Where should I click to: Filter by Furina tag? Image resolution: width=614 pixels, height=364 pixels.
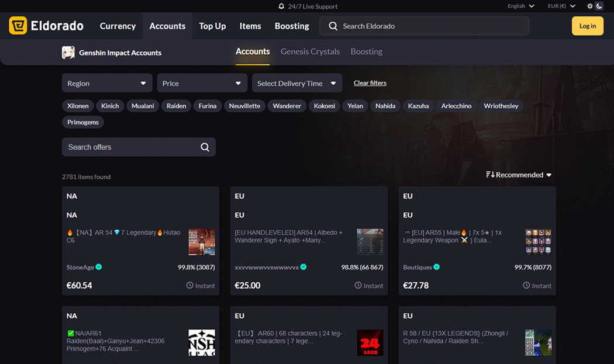208,106
